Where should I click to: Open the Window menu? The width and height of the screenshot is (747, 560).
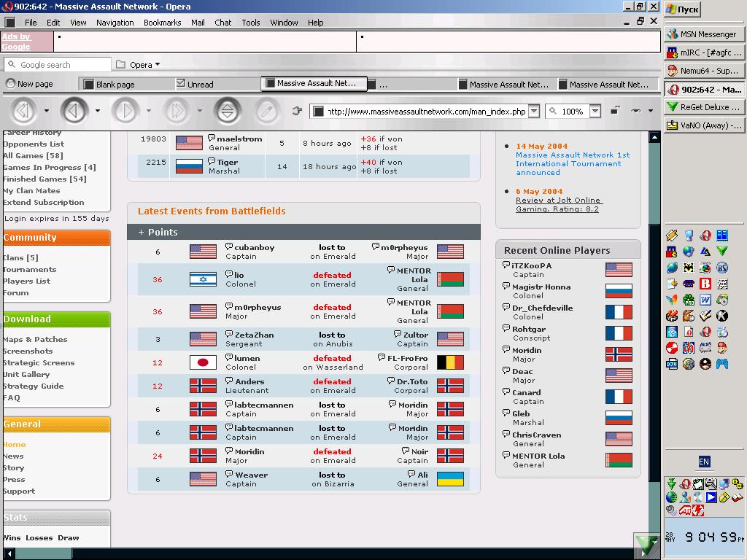click(x=284, y=23)
